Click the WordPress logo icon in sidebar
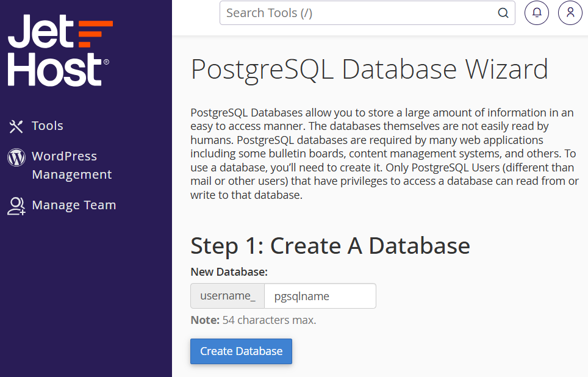The height and width of the screenshot is (377, 588). pyautogui.click(x=16, y=157)
